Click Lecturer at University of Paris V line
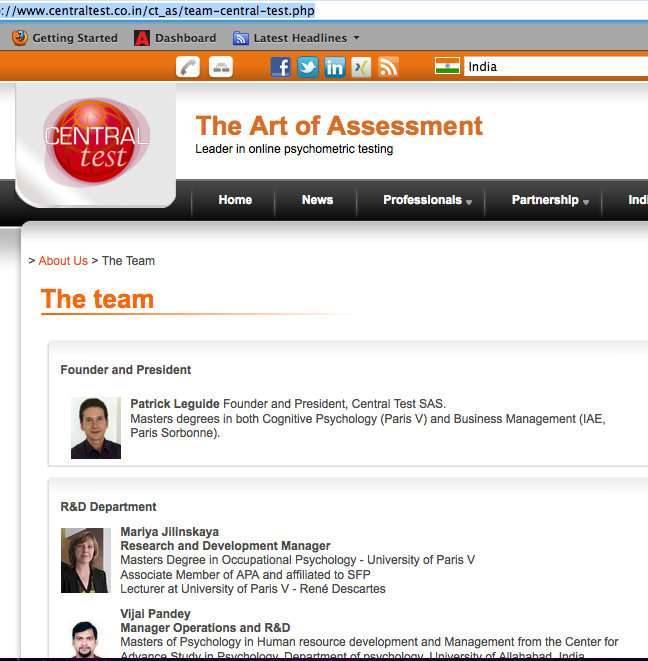Screen dimensions: 648x661 pyautogui.click(x=253, y=589)
